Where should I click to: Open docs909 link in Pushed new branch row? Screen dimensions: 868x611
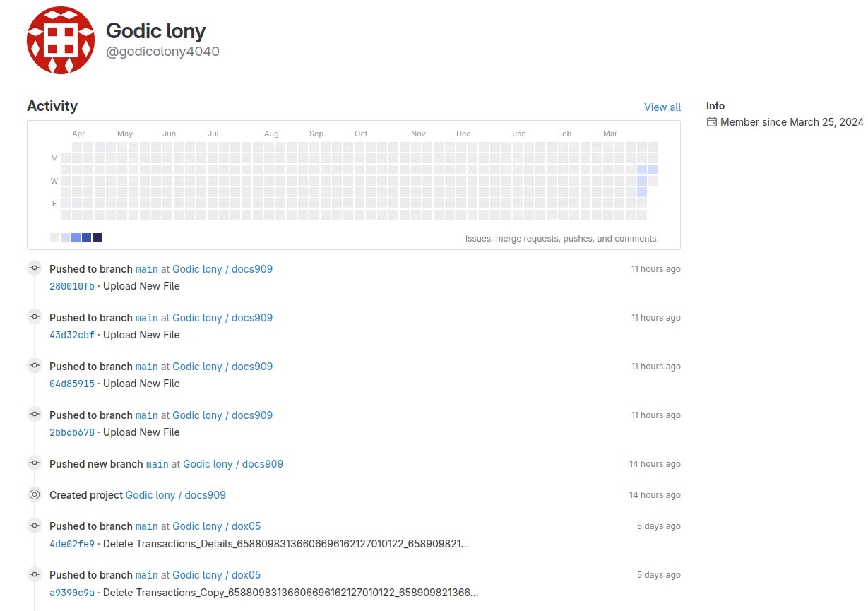pos(233,464)
